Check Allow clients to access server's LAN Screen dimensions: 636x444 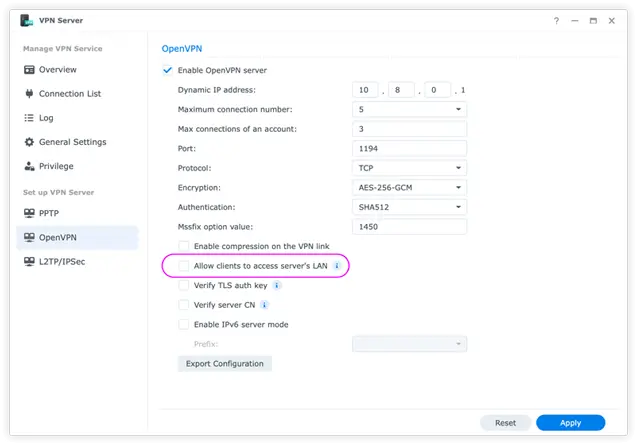tap(183, 266)
